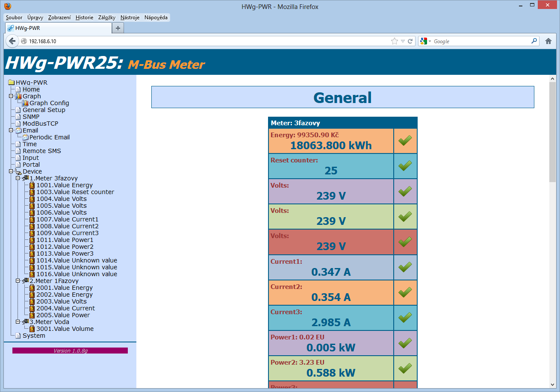Open the Home page link in tree
Viewport: 560px width, 392px height.
click(31, 89)
